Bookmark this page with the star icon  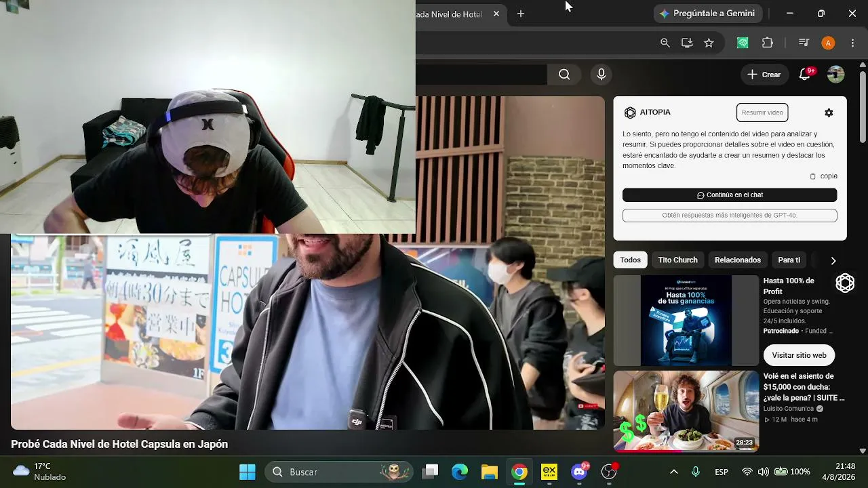(x=709, y=43)
